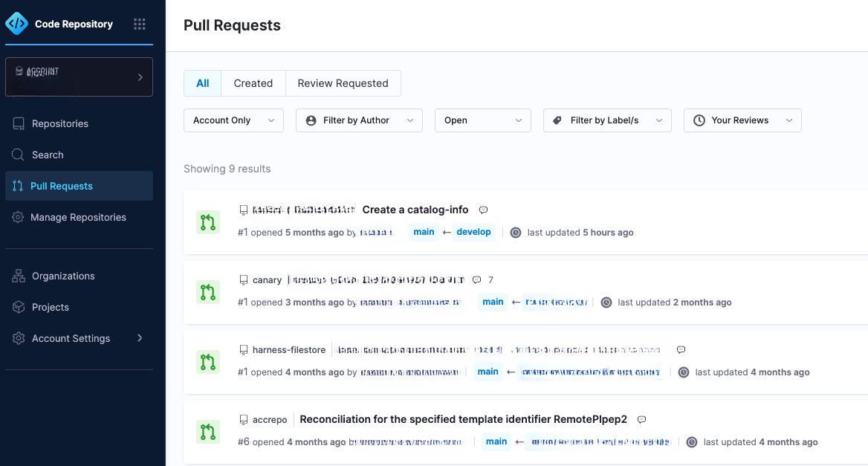Open the Open status dropdown

[482, 120]
